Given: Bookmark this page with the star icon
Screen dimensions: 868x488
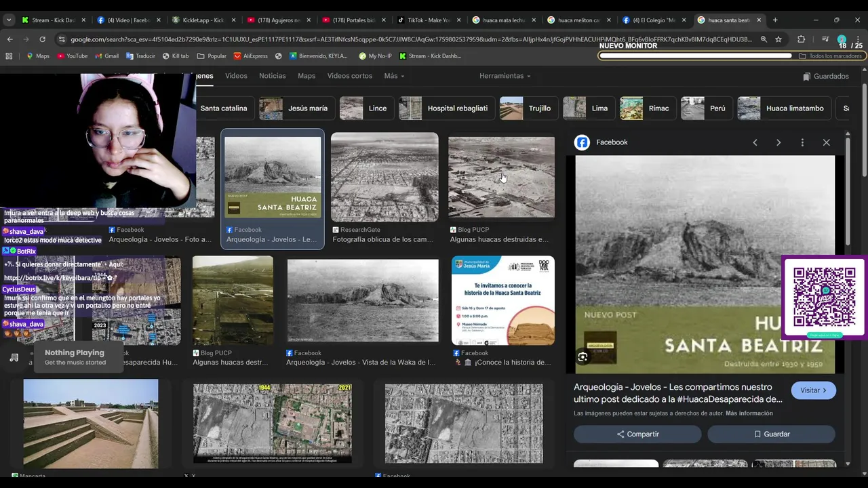Looking at the screenshot, I should 778,39.
